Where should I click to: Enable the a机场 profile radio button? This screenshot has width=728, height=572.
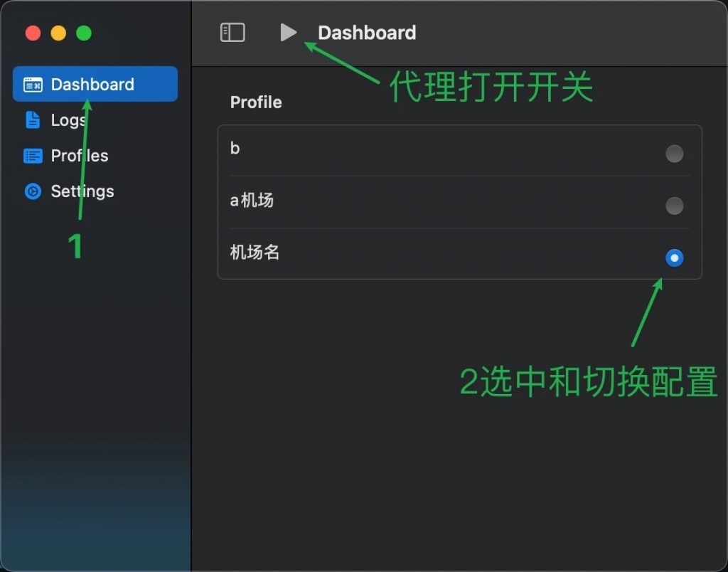point(674,206)
